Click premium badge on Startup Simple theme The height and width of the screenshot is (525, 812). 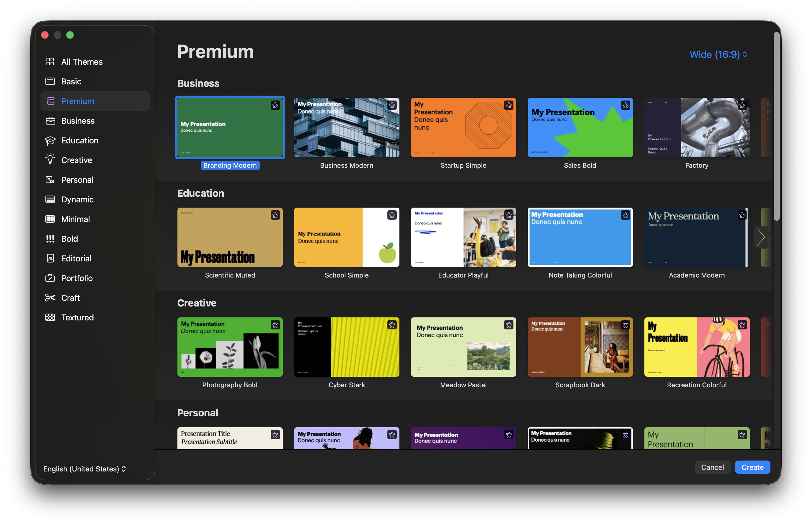point(508,105)
